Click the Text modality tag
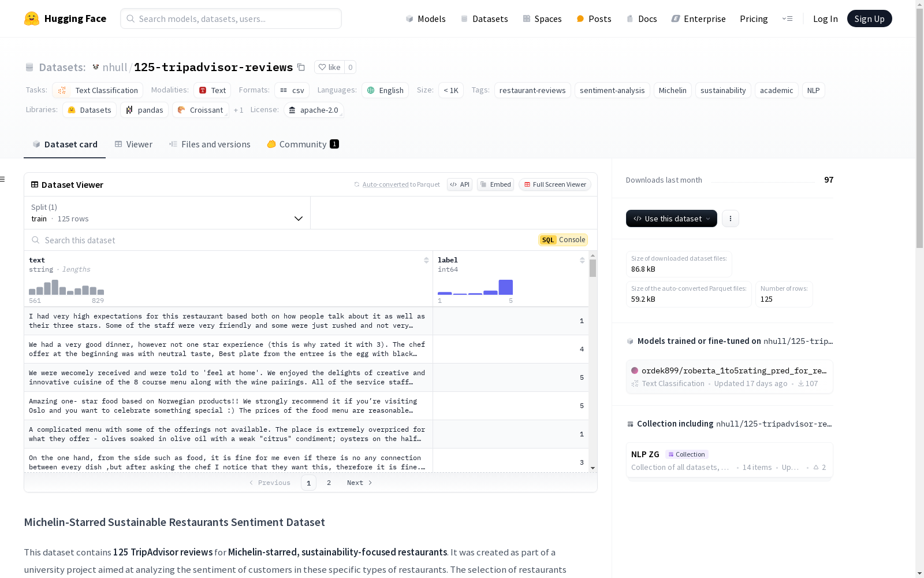The width and height of the screenshot is (924, 578). (x=212, y=90)
